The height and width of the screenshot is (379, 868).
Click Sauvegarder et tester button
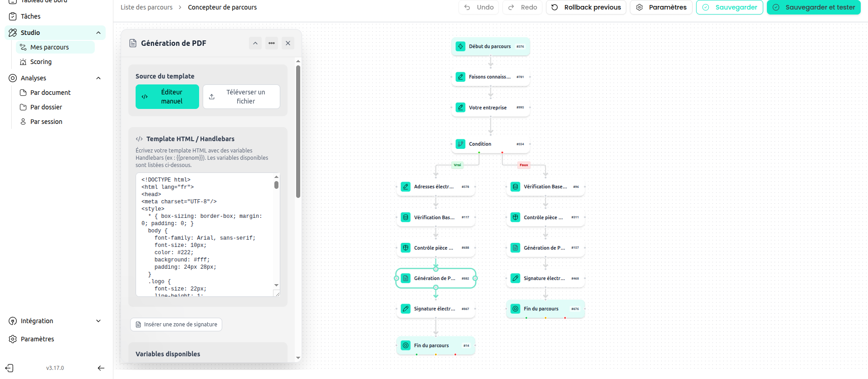(x=814, y=7)
